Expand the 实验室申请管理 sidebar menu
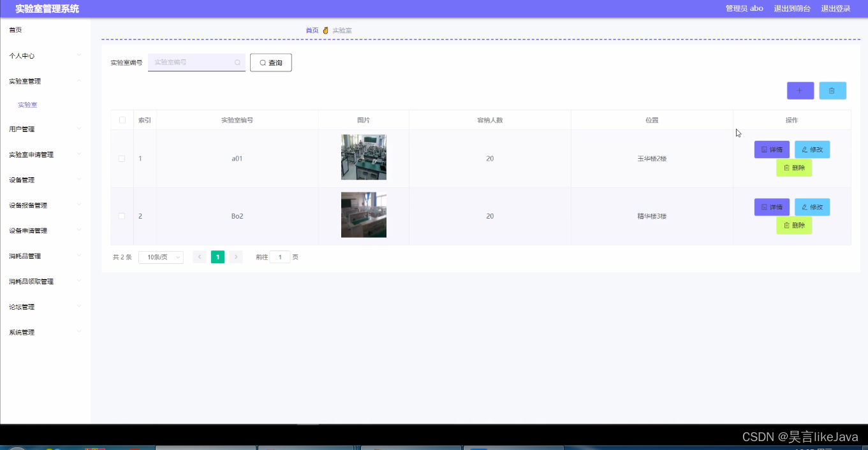This screenshot has width=868, height=450. pyautogui.click(x=45, y=155)
